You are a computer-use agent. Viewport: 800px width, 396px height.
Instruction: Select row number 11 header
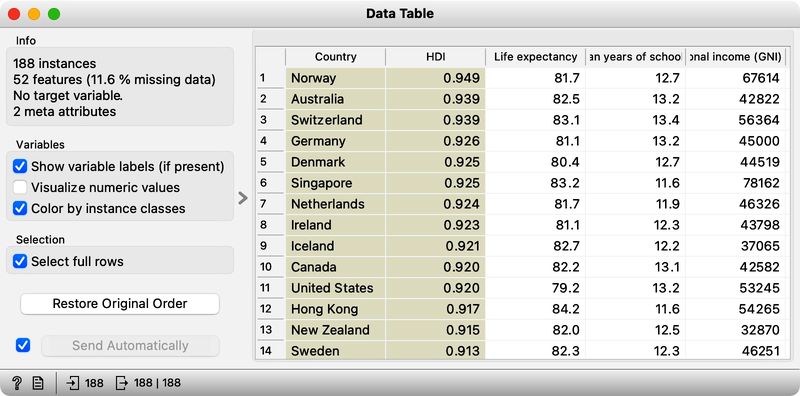point(270,288)
